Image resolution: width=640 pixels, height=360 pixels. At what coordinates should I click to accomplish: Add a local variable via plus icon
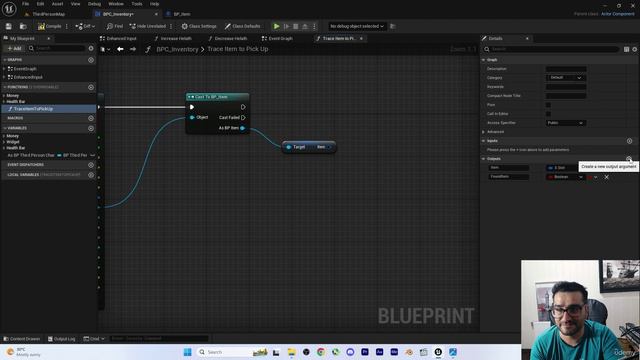(91, 175)
